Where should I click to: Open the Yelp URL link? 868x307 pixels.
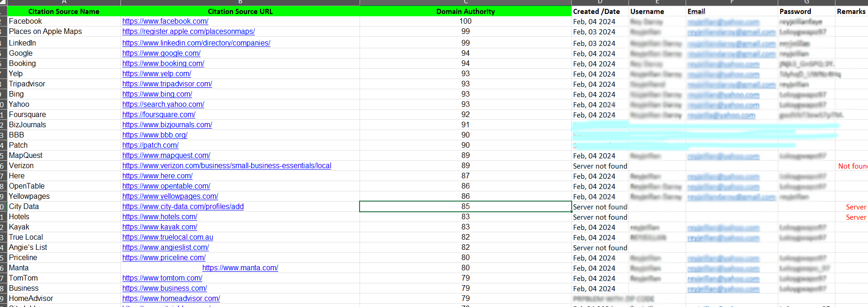pyautogui.click(x=156, y=74)
